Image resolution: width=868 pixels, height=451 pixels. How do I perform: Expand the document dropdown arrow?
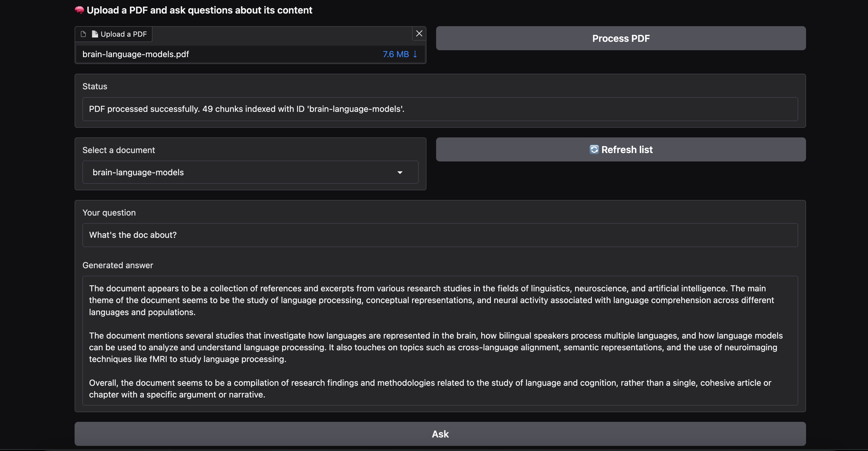(400, 173)
